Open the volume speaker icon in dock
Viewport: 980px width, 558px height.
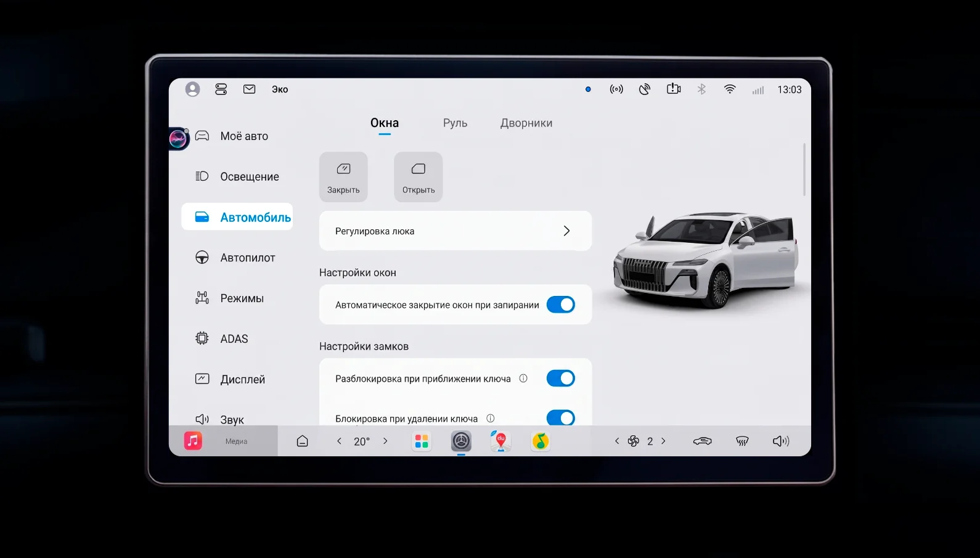pos(781,441)
